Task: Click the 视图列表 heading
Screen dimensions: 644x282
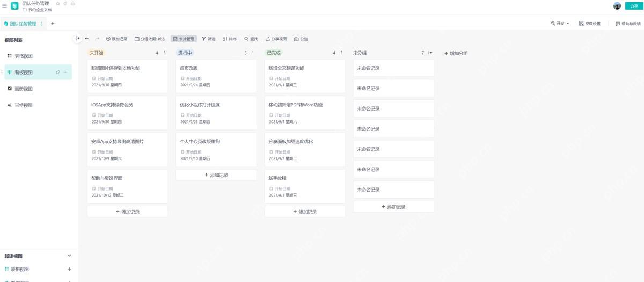Action: (13, 40)
